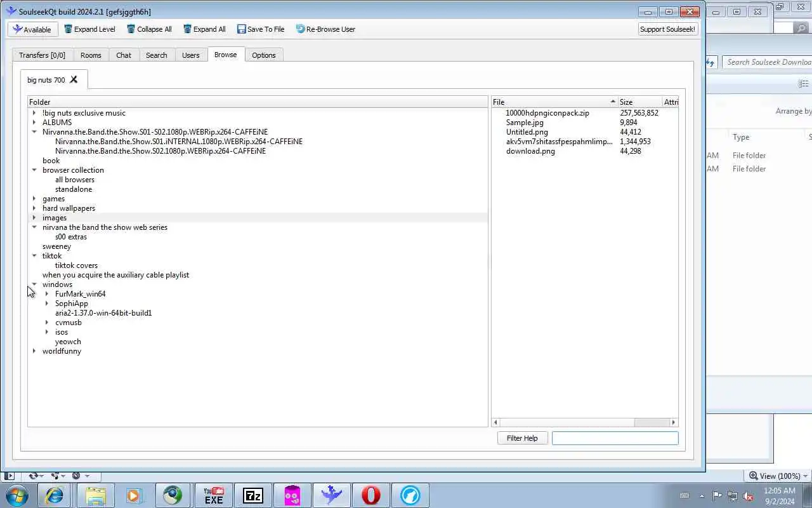Click the Folder column header
Viewport: 812px width, 508px height.
[258, 102]
